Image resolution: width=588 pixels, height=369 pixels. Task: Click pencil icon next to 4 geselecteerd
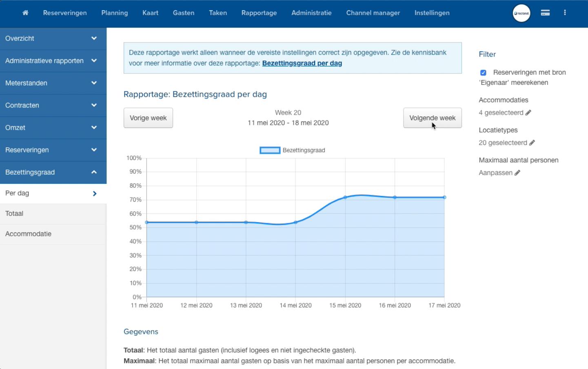(528, 113)
